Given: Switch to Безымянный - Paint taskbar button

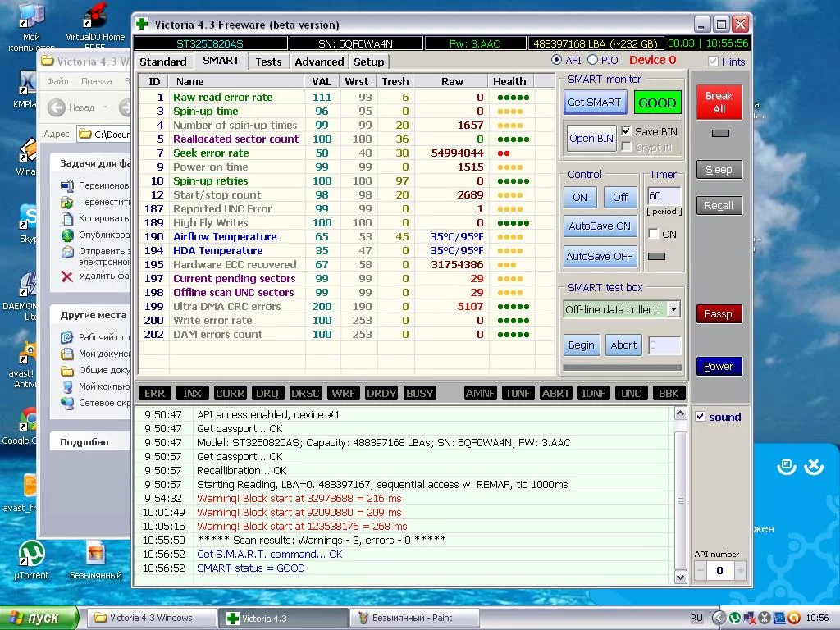Looking at the screenshot, I should click(x=414, y=618).
